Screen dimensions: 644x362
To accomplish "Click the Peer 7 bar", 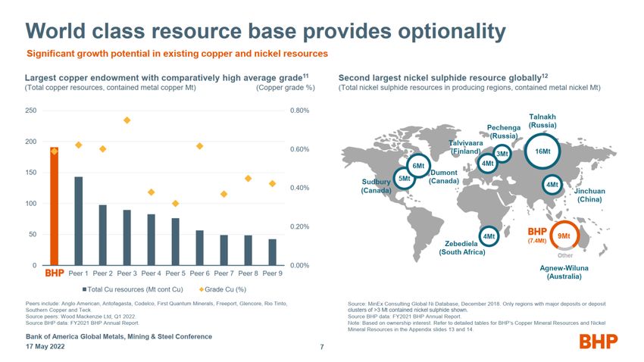I will [224, 250].
